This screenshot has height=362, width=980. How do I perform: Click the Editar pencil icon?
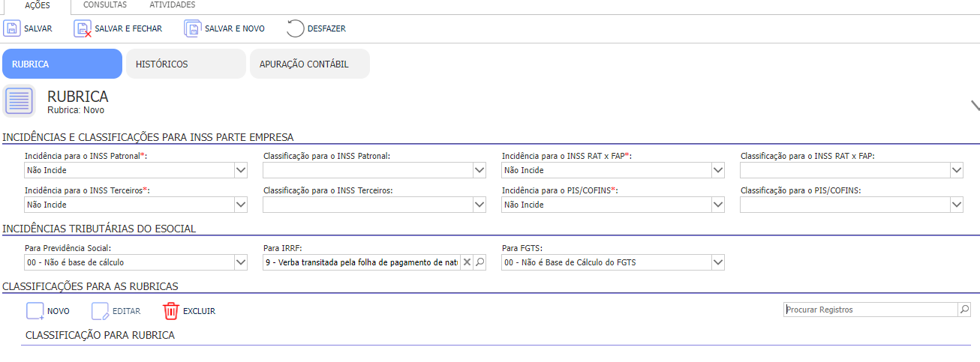[x=101, y=311]
